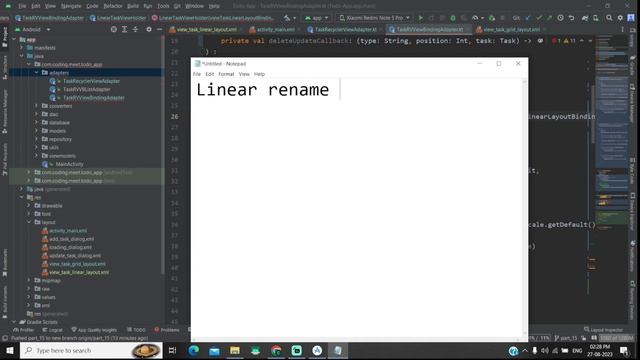The width and height of the screenshot is (640, 360).
Task: Click the Git update project icon
Action: (x=528, y=18)
